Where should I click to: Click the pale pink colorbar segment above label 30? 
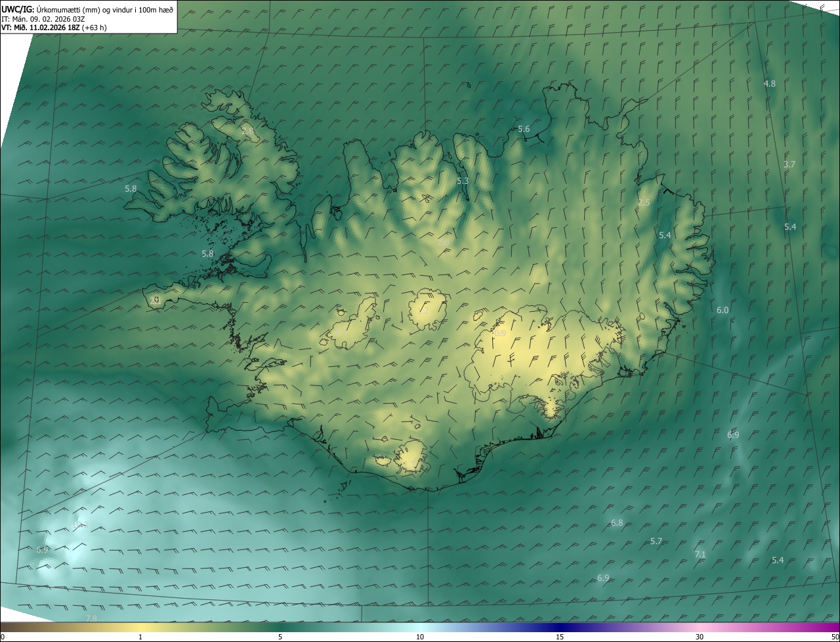(700, 627)
